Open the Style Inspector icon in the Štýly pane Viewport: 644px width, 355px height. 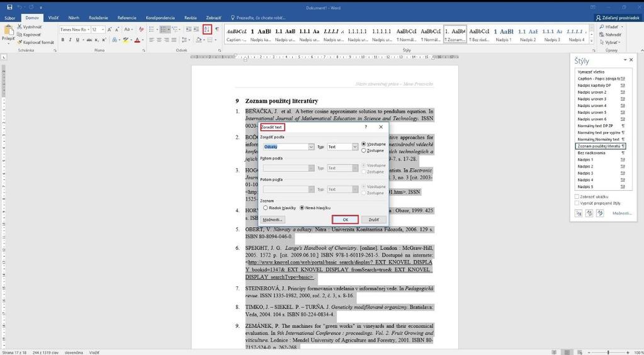click(x=589, y=213)
